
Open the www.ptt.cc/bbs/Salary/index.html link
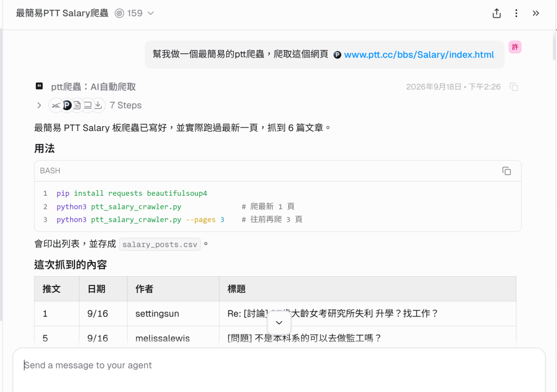point(419,55)
